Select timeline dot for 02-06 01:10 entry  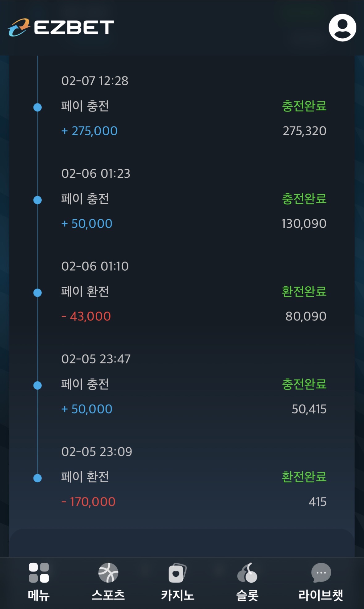point(38,293)
